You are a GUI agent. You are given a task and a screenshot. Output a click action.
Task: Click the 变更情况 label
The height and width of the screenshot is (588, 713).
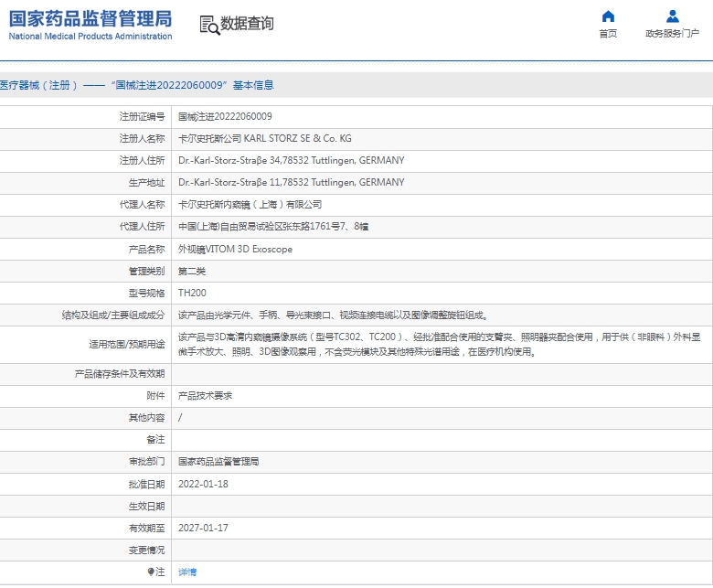point(146,551)
